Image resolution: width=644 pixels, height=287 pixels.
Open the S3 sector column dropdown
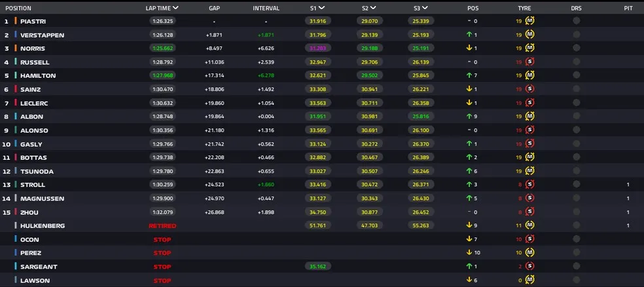(425, 8)
